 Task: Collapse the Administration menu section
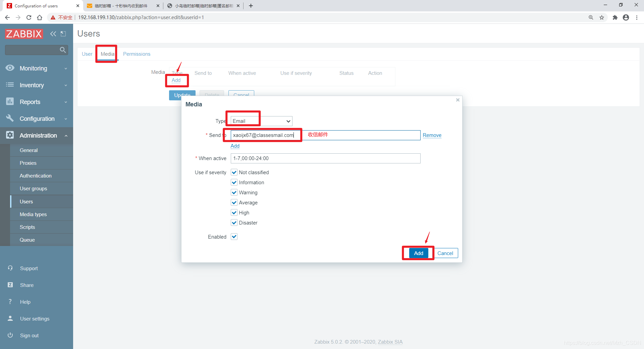pyautogui.click(x=37, y=135)
